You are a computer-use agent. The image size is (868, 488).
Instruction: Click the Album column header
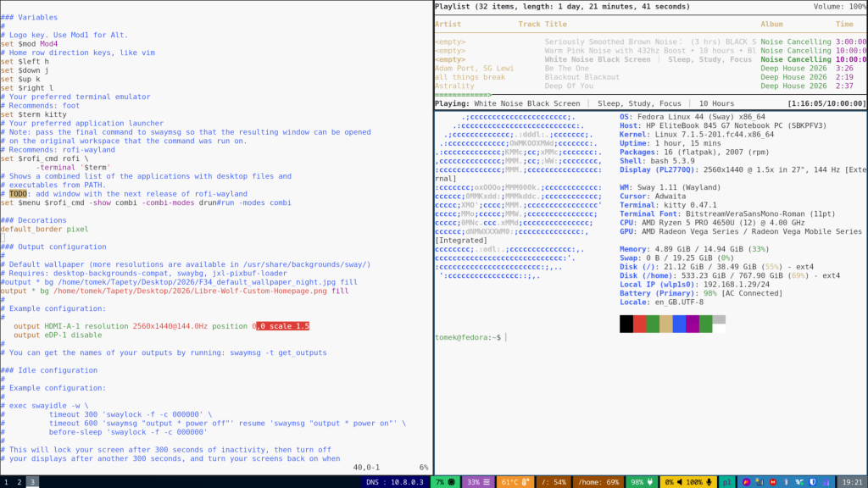tap(771, 24)
